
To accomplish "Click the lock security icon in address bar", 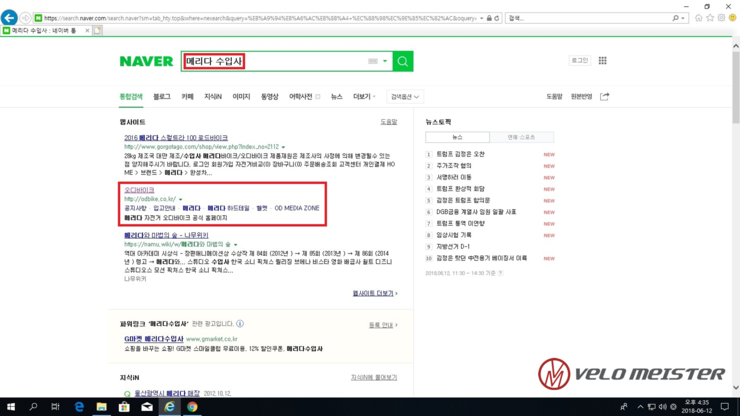I will [x=489, y=18].
